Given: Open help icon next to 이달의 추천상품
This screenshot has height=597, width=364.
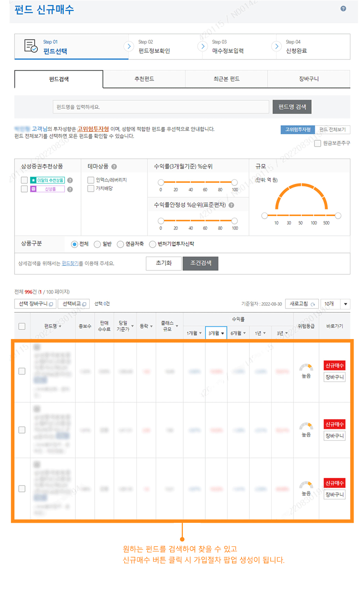Looking at the screenshot, I should tap(70, 180).
